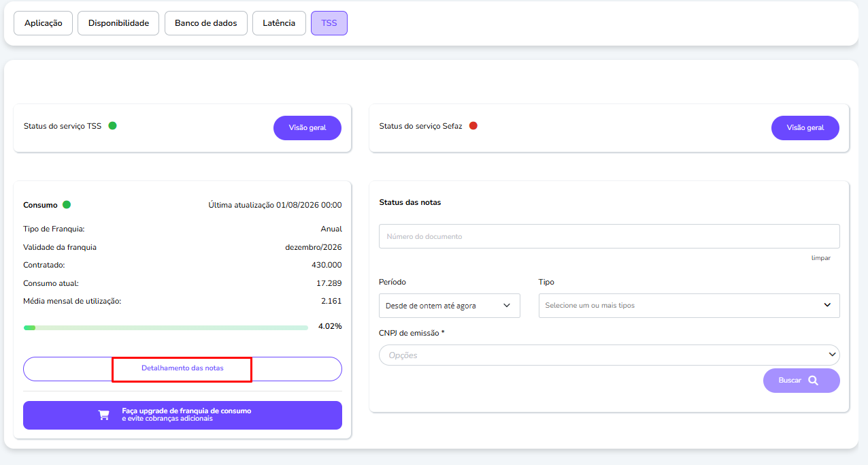Image resolution: width=868 pixels, height=465 pixels.
Task: Click the Última atualização 01/08/2026 00:00 text
Action: pos(275,205)
